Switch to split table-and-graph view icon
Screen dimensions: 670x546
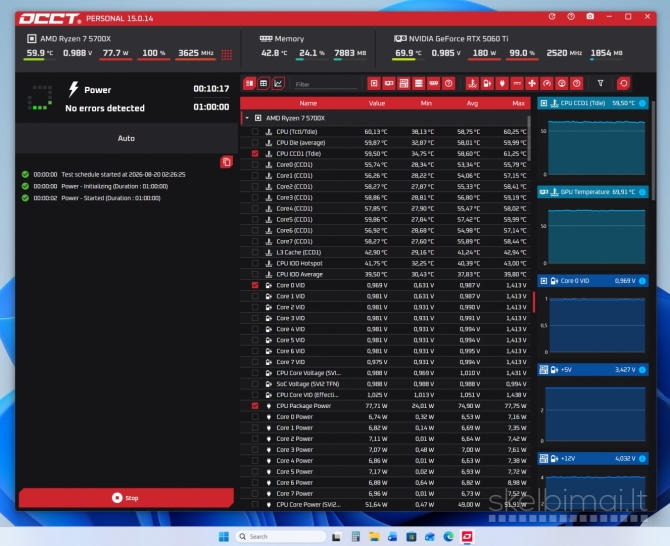pyautogui.click(x=249, y=83)
